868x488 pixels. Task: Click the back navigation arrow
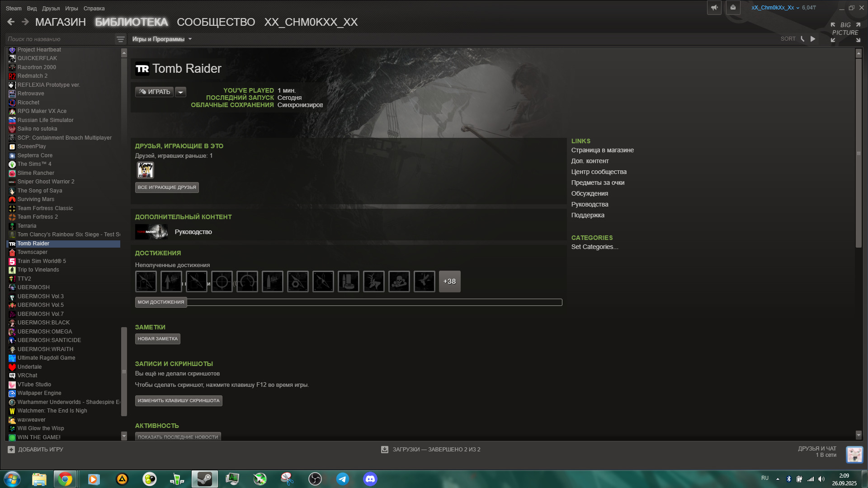click(x=11, y=22)
